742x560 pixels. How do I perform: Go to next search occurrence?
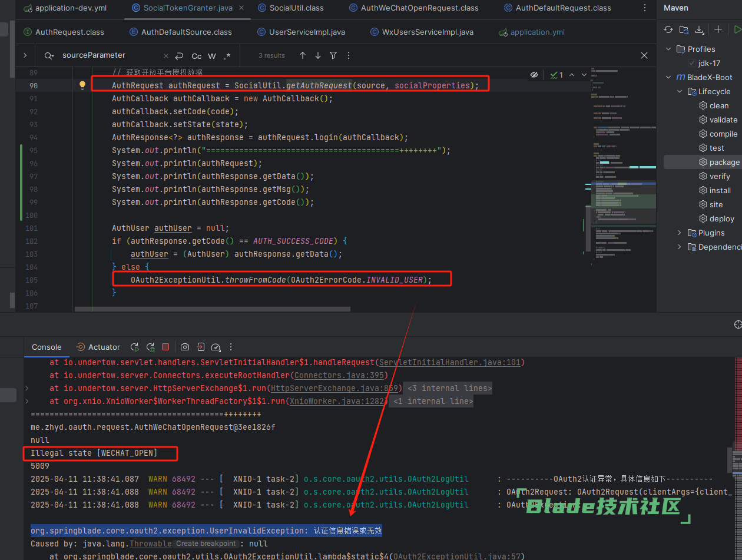point(318,55)
